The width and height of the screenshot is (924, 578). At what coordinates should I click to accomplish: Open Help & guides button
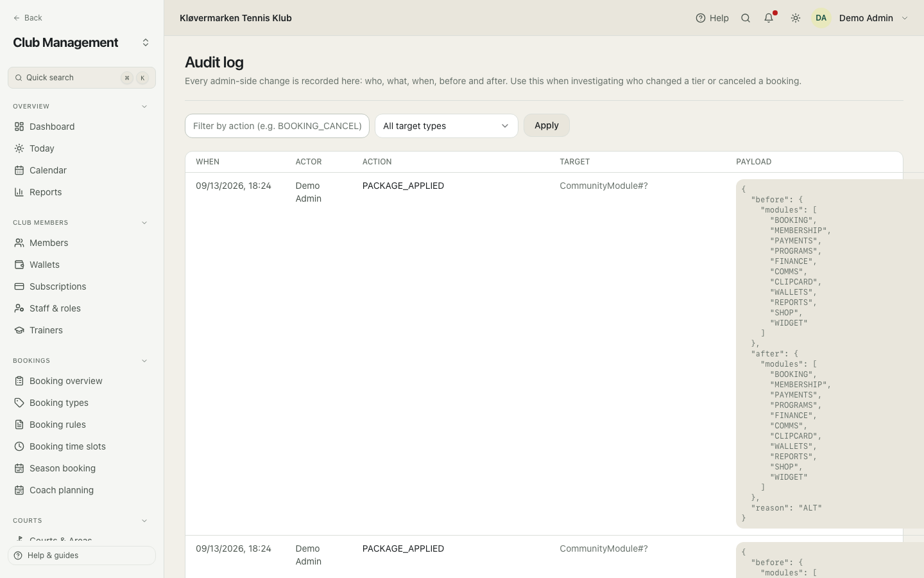click(x=81, y=556)
